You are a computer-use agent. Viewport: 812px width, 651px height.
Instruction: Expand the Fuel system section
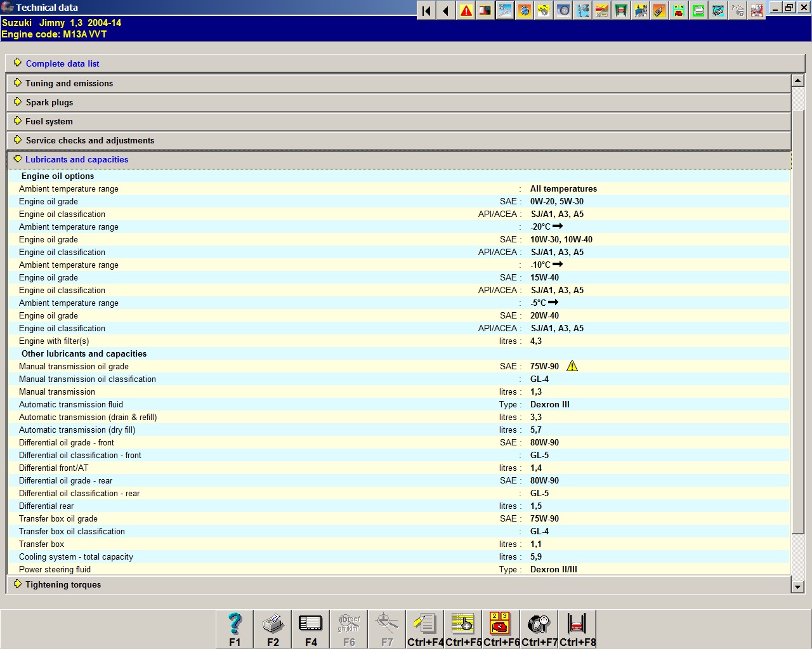[49, 121]
